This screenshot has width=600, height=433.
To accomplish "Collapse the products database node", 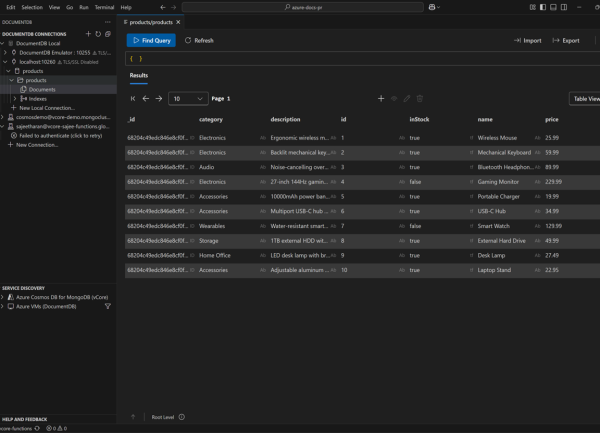I will 8,71.
